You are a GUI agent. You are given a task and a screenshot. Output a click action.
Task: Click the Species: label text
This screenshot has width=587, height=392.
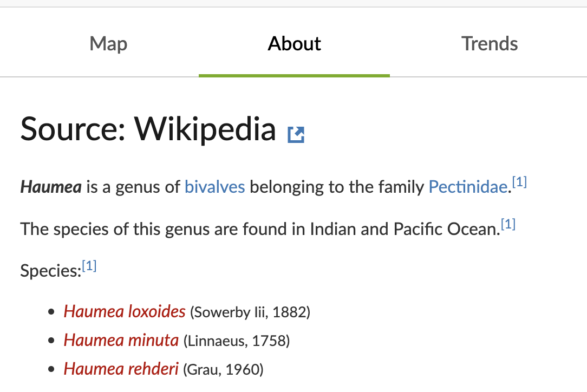(50, 270)
